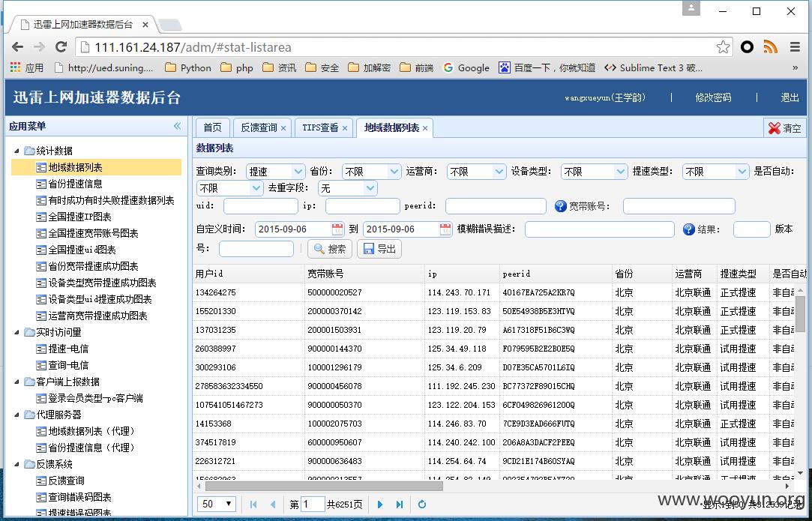Select the row with 用户id 134264275
Screen dimensions: 812x521
[x=492, y=292]
